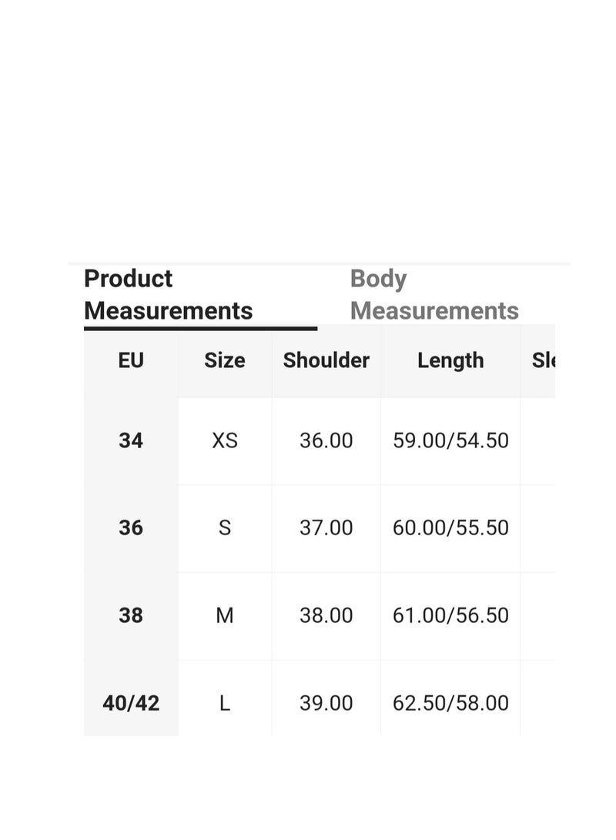616x840 pixels.
Task: Open the Body Measurements tab
Action: pos(434,295)
